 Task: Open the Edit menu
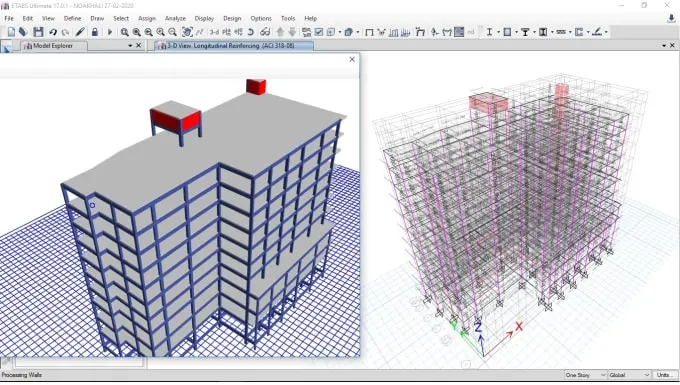point(28,18)
